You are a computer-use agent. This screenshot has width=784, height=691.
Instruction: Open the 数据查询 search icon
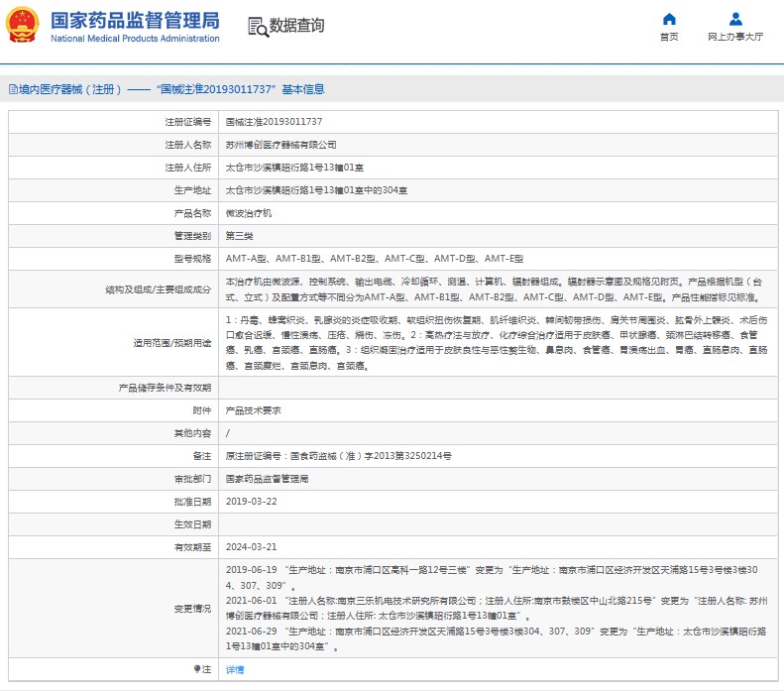(x=258, y=27)
